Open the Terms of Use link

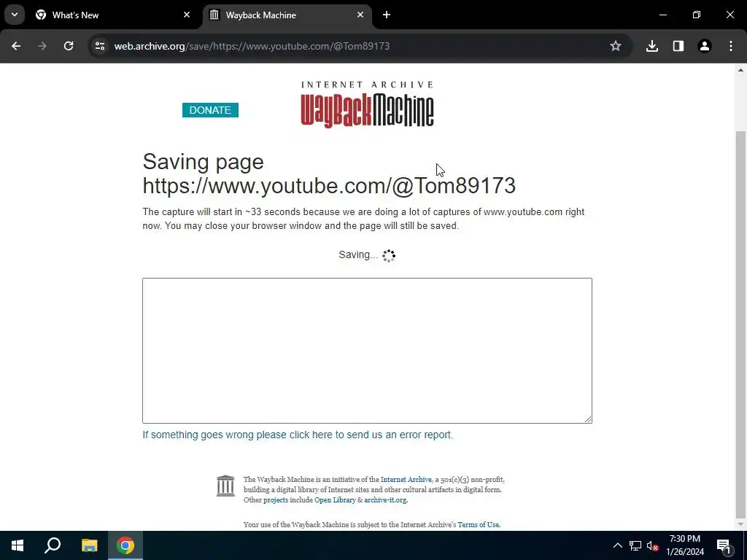click(x=479, y=525)
